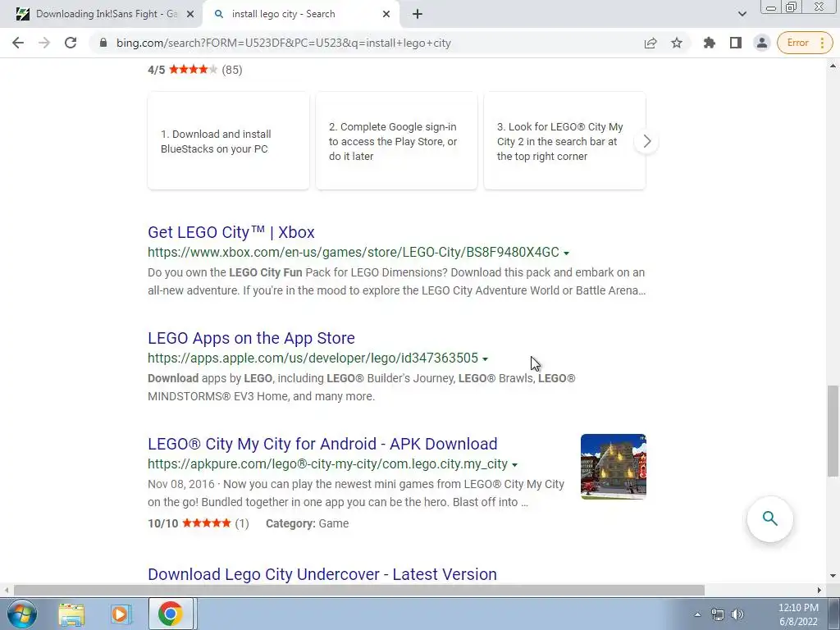Open network status tray icon
This screenshot has width=840, height=630.
coord(717,614)
